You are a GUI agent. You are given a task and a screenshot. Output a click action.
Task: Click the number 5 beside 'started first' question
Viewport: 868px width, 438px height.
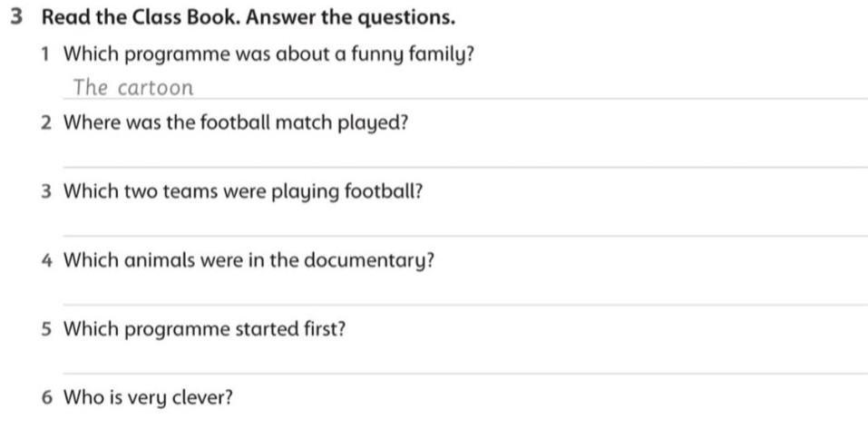46,329
